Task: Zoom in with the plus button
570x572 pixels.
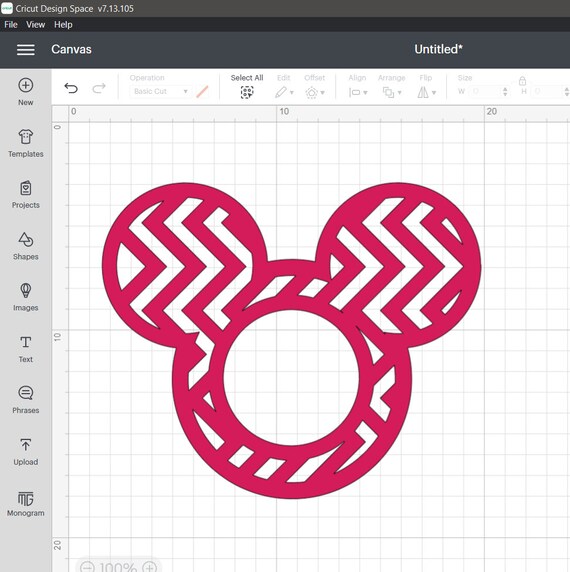Action: [149, 567]
